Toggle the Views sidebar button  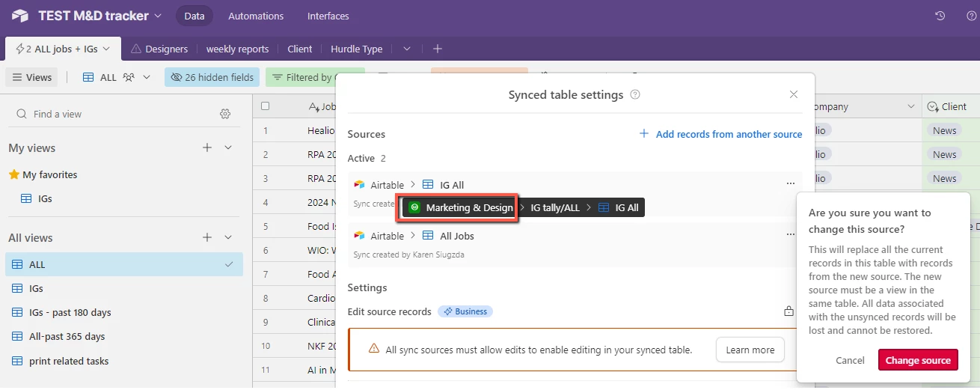pos(31,77)
